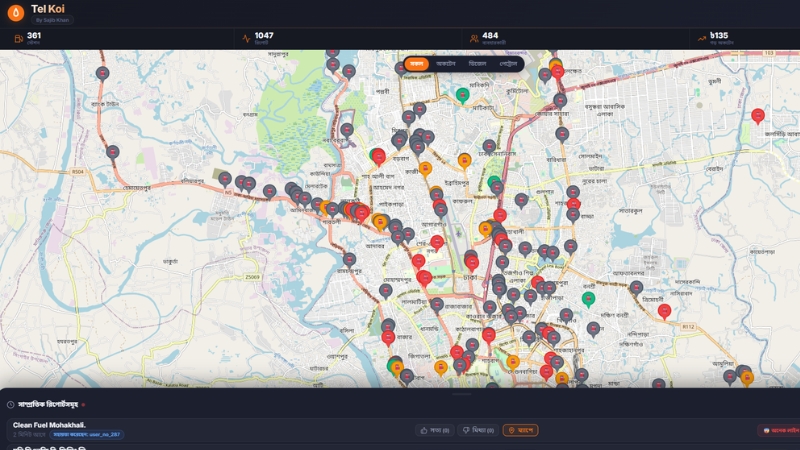Click the Tel Koi flame logo

16,13
